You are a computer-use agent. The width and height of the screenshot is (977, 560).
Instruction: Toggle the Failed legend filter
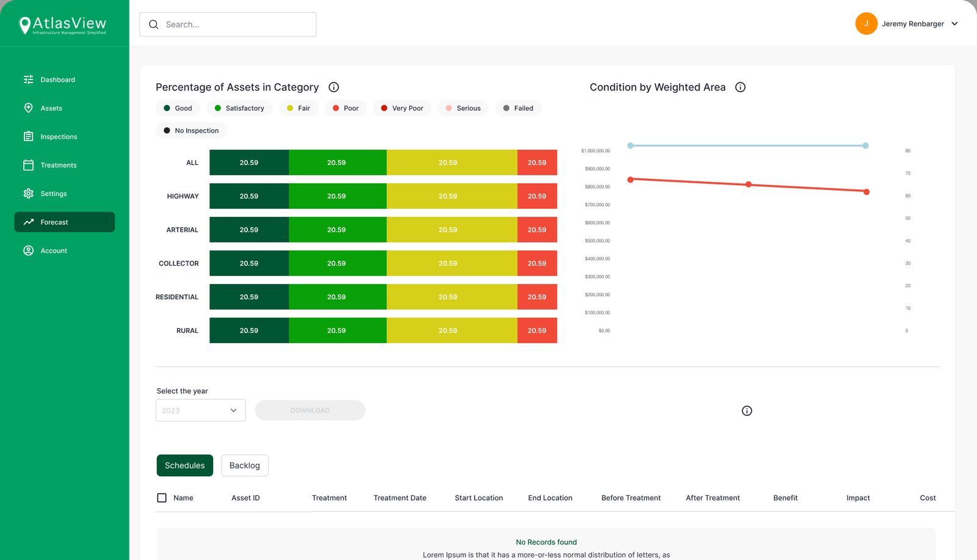[518, 108]
